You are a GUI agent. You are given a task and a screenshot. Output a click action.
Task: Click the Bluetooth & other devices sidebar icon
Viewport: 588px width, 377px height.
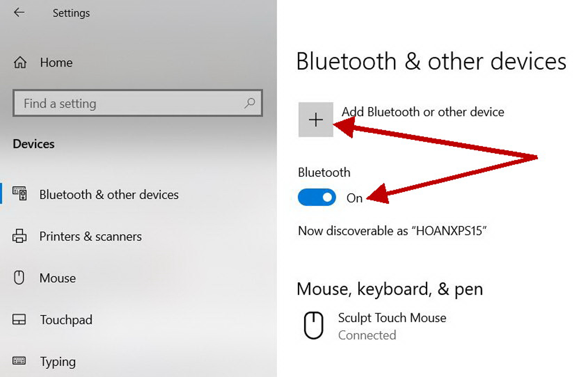(x=19, y=193)
